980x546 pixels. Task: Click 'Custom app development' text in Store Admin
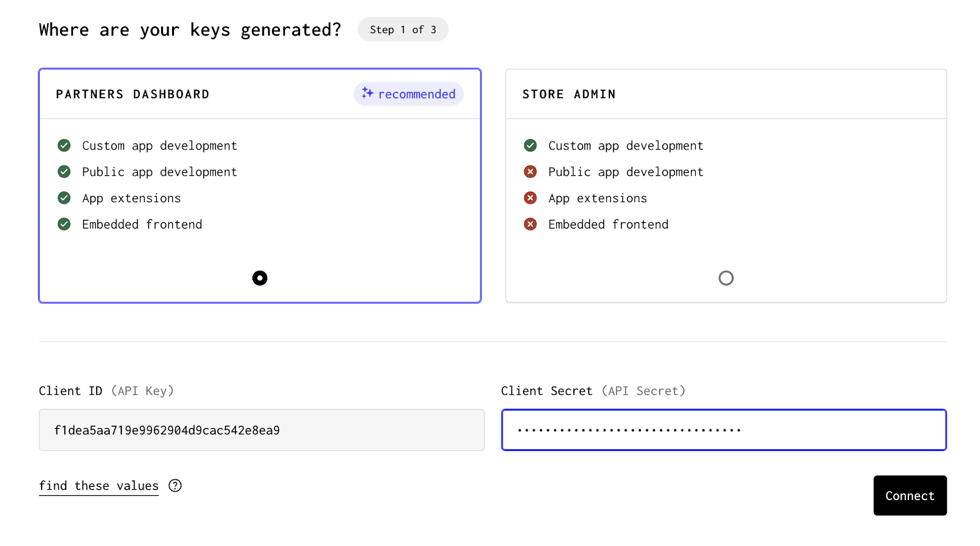coord(626,146)
